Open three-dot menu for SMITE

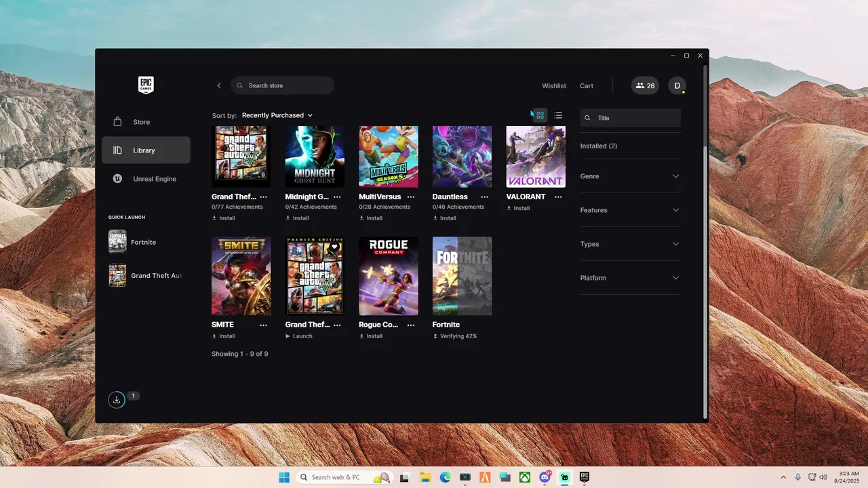pos(264,325)
